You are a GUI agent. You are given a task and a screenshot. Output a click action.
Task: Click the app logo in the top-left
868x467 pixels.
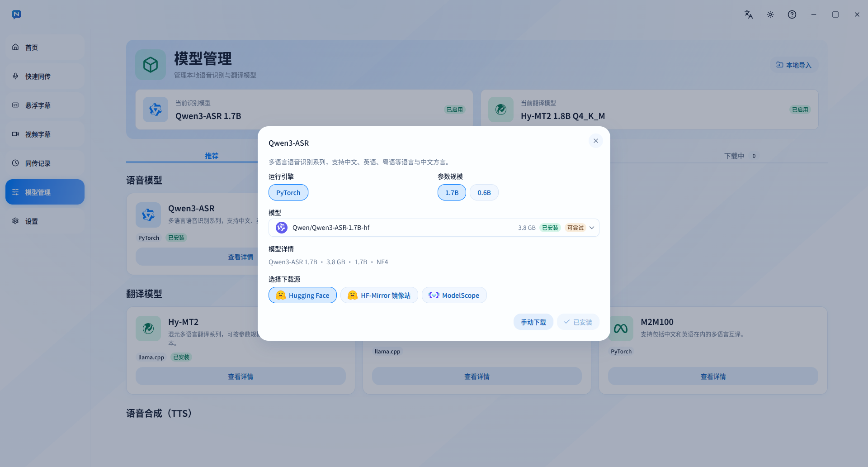[16, 14]
